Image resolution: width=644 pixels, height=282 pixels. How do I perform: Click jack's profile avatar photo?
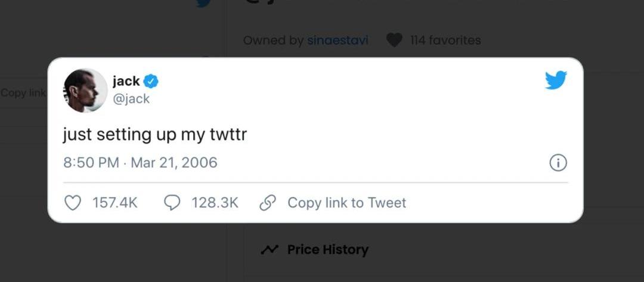(x=85, y=90)
